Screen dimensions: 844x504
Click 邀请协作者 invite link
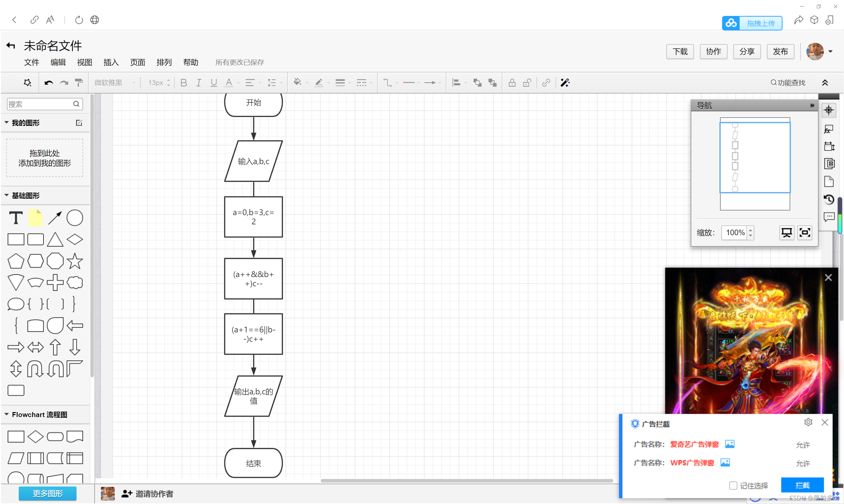pos(147,494)
